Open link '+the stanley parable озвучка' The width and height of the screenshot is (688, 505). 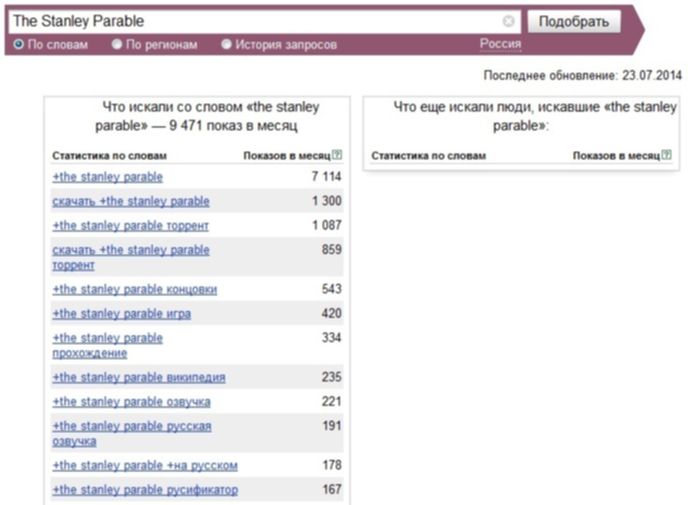tap(131, 402)
